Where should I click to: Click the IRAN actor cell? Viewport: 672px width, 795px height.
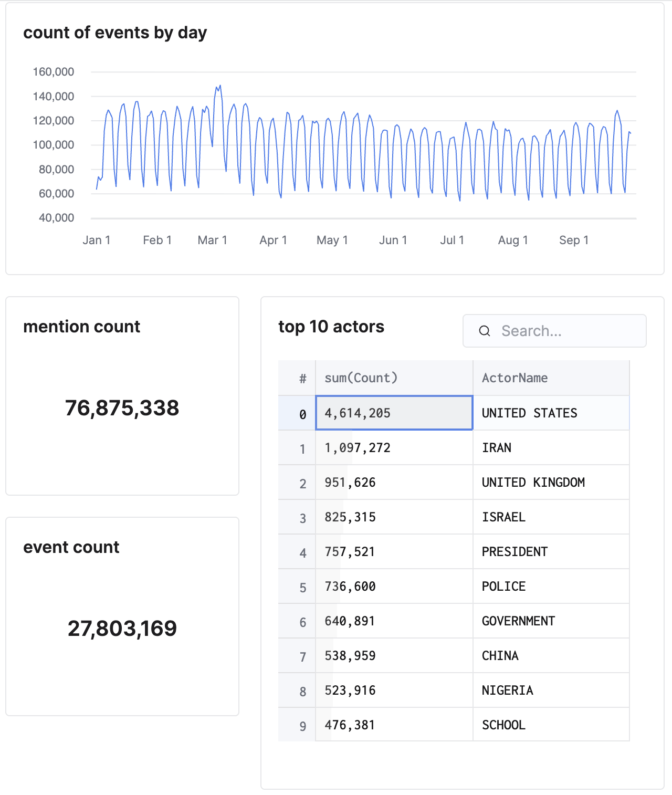(x=551, y=447)
